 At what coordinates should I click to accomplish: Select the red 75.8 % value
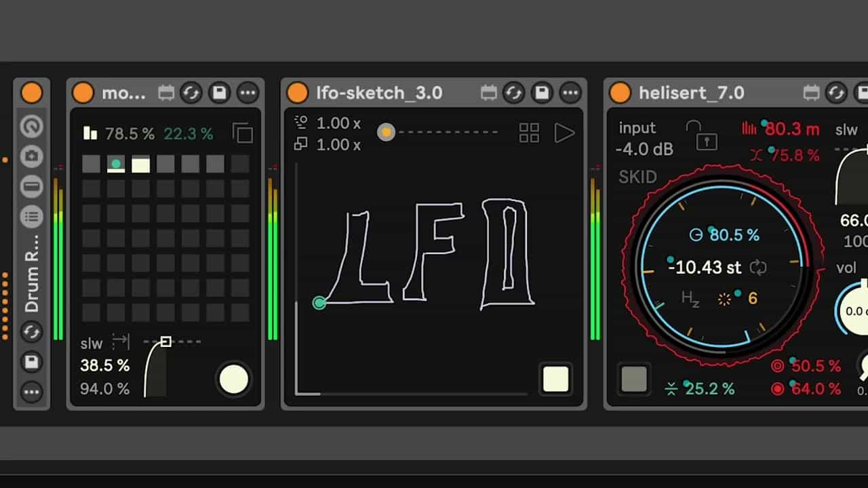tap(795, 155)
